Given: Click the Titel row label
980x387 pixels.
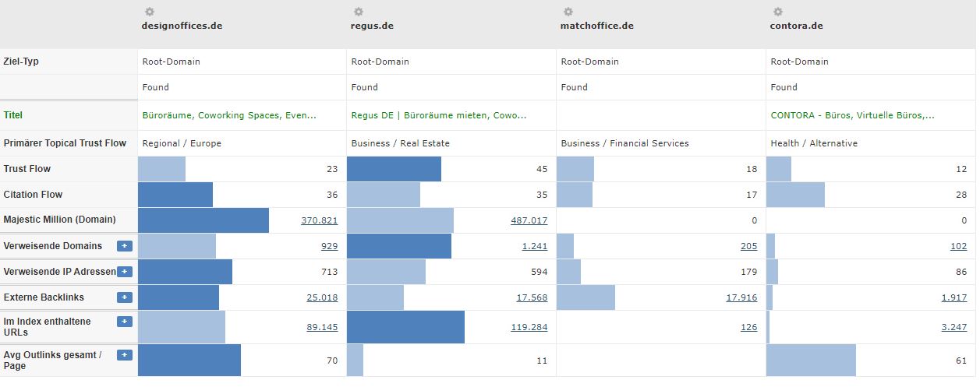Looking at the screenshot, I should tap(13, 115).
